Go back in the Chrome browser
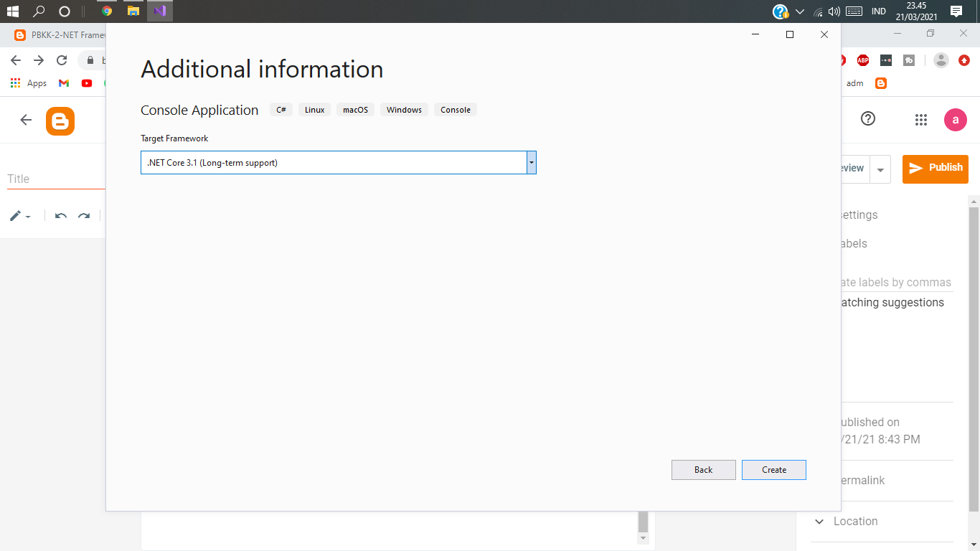Image resolution: width=980 pixels, height=551 pixels. tap(16, 60)
